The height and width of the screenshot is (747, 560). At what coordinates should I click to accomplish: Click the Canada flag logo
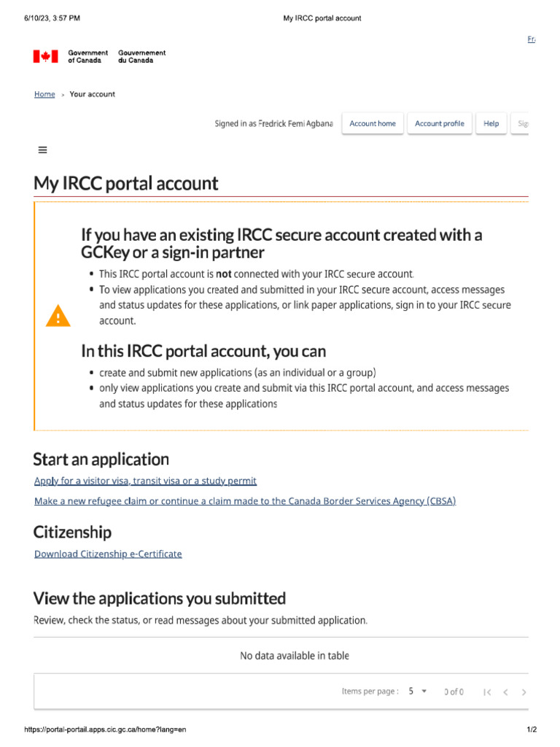tap(45, 56)
